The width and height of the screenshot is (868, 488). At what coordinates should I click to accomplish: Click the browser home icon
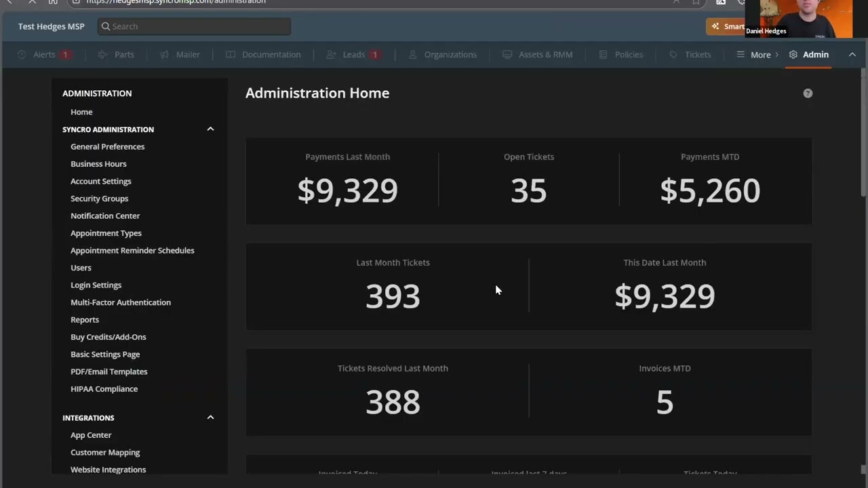point(53,2)
